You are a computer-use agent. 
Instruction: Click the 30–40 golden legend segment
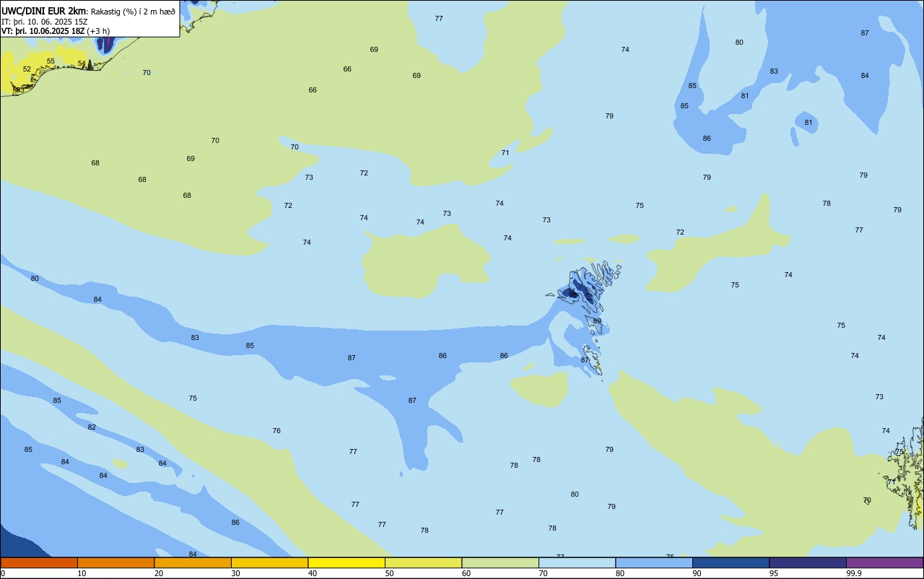tap(269, 562)
